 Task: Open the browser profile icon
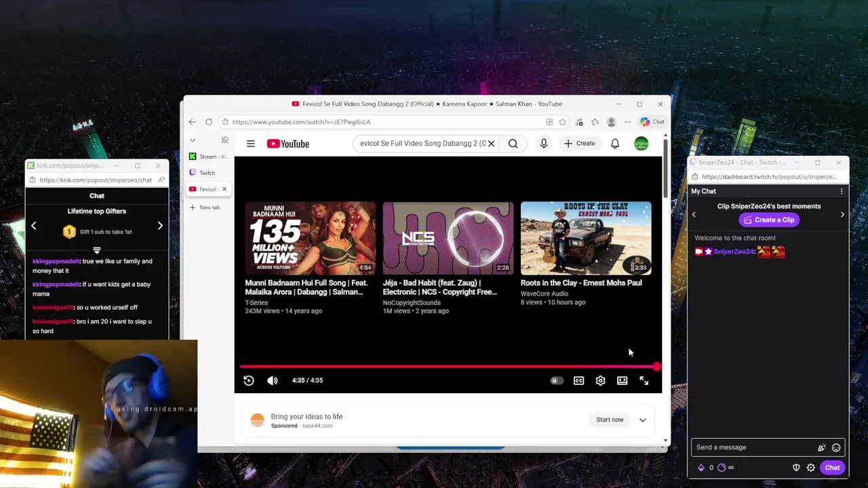[611, 122]
